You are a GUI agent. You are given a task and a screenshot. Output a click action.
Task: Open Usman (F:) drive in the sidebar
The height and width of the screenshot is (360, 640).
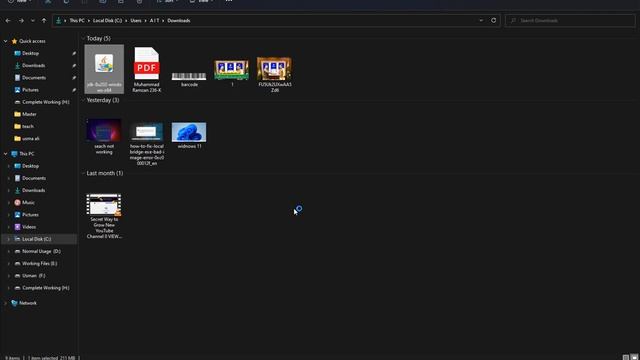point(33,276)
